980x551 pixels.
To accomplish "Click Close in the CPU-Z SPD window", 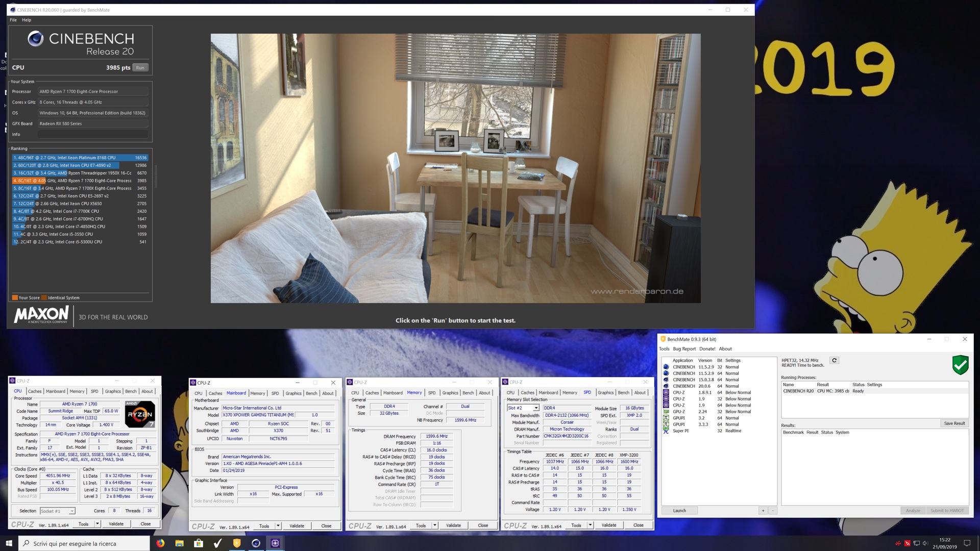I will pos(639,525).
